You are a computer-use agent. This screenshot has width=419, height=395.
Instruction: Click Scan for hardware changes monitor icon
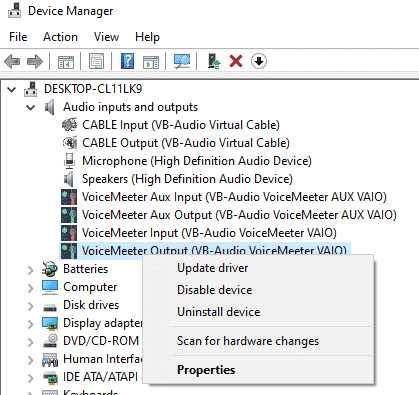point(182,61)
